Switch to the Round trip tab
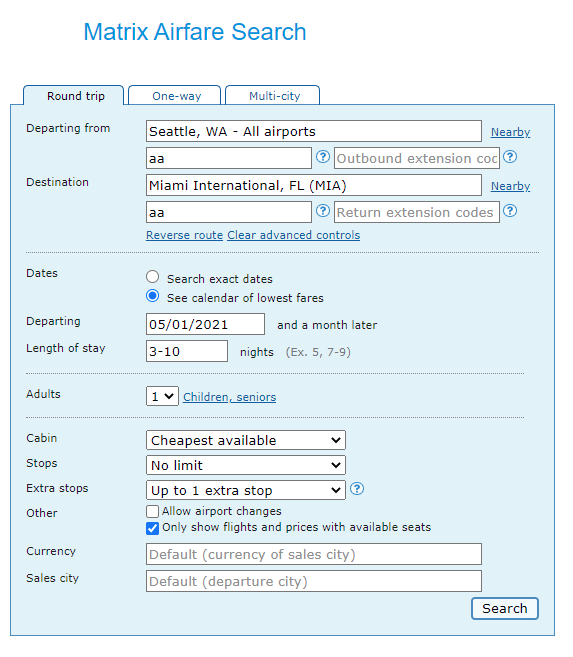The width and height of the screenshot is (573, 657). (74, 96)
